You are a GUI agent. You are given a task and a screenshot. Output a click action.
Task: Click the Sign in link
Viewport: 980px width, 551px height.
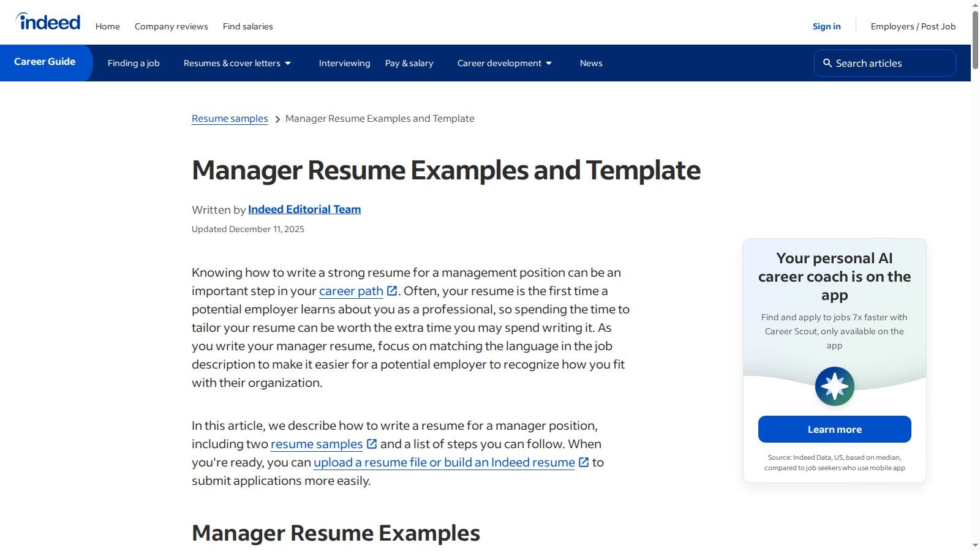point(826,26)
